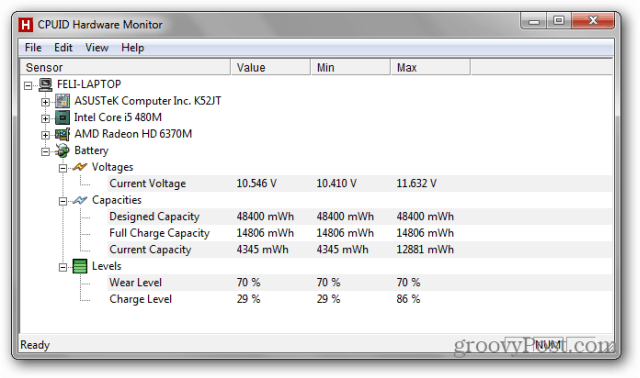The width and height of the screenshot is (640, 378).
Task: Click the Max column header
Action: [x=430, y=67]
